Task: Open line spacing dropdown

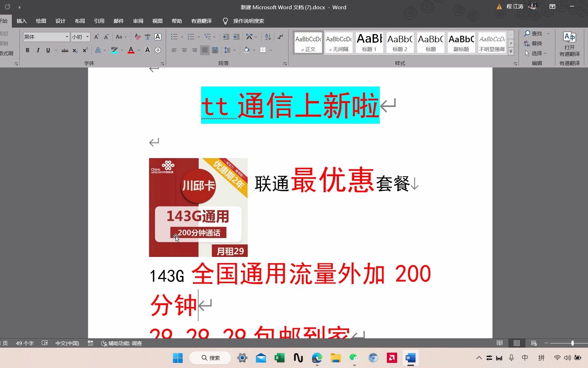Action: (230, 50)
